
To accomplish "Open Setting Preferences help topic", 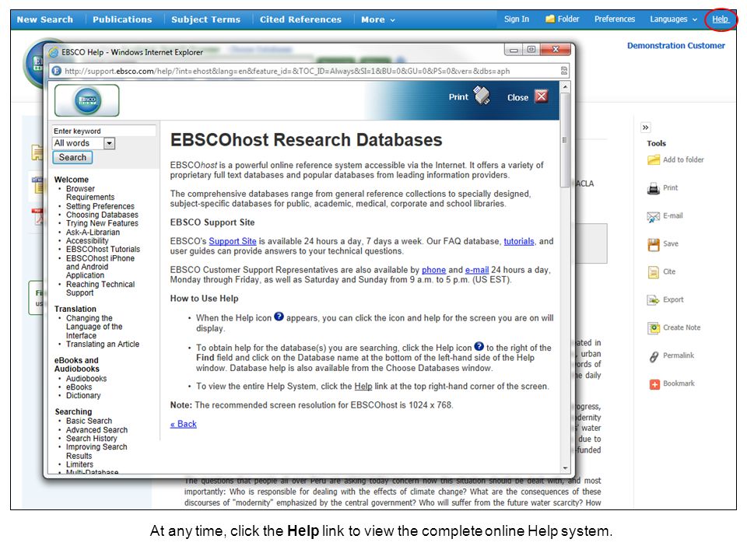I will tap(100, 206).
